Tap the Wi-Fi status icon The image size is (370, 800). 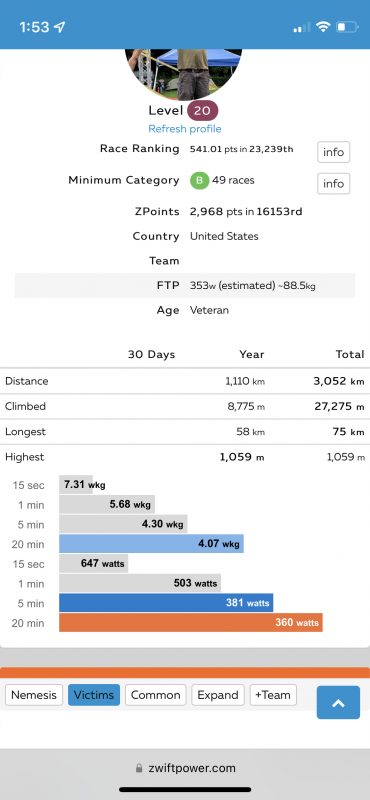click(x=323, y=27)
